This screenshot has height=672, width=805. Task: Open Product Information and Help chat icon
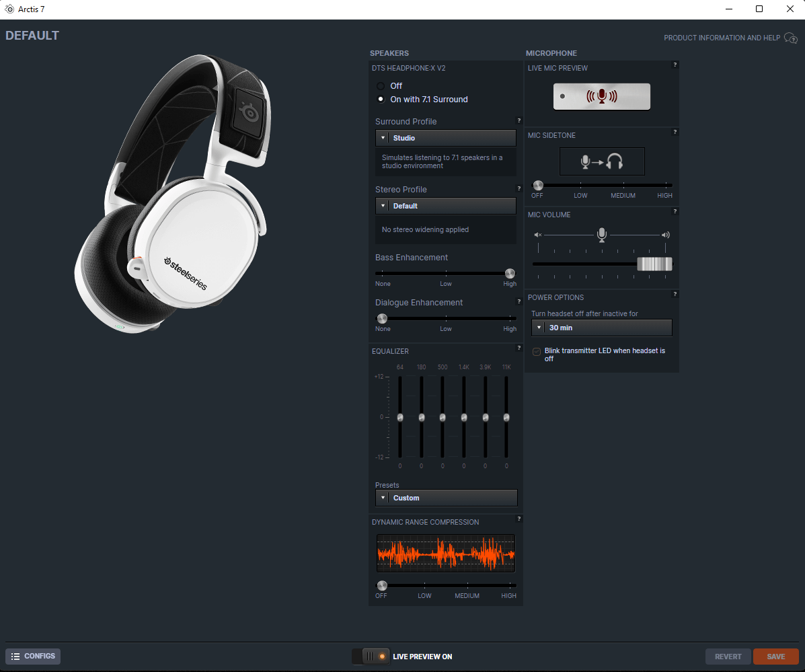[791, 38]
